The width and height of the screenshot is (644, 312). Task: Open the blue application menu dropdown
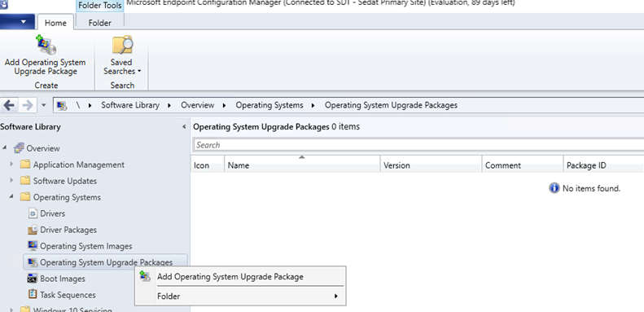coord(17,22)
